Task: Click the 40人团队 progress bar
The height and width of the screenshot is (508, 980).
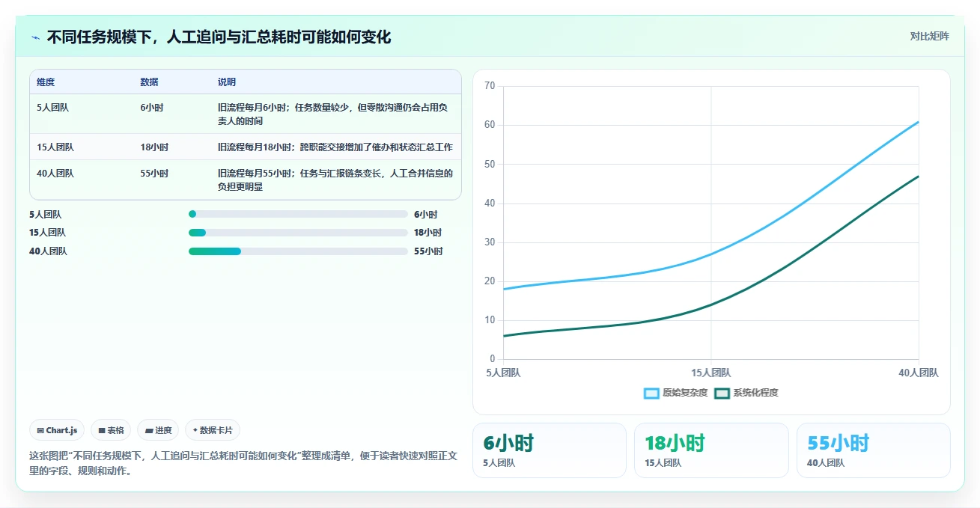Action: [x=298, y=251]
